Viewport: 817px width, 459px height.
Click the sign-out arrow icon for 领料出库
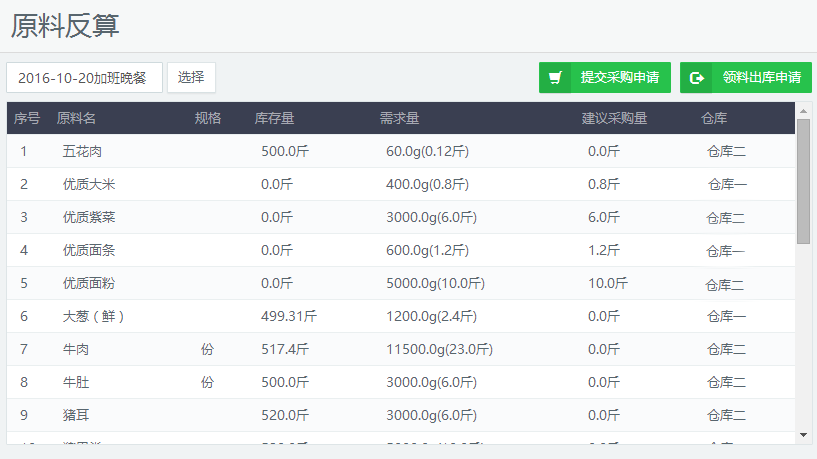coord(698,78)
